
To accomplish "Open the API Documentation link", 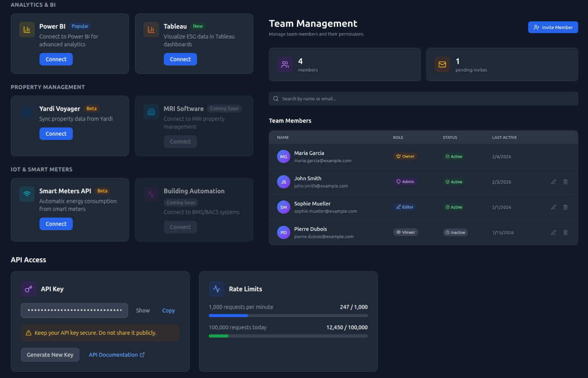I will click(116, 355).
